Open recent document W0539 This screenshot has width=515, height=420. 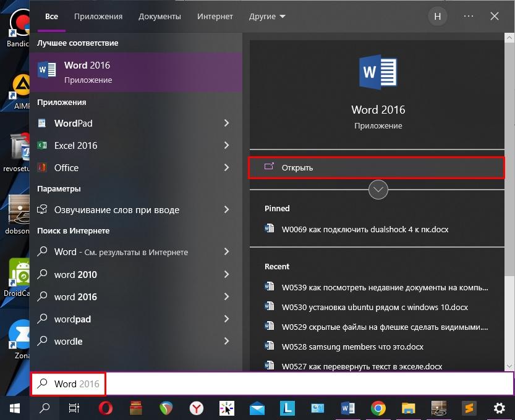377,287
